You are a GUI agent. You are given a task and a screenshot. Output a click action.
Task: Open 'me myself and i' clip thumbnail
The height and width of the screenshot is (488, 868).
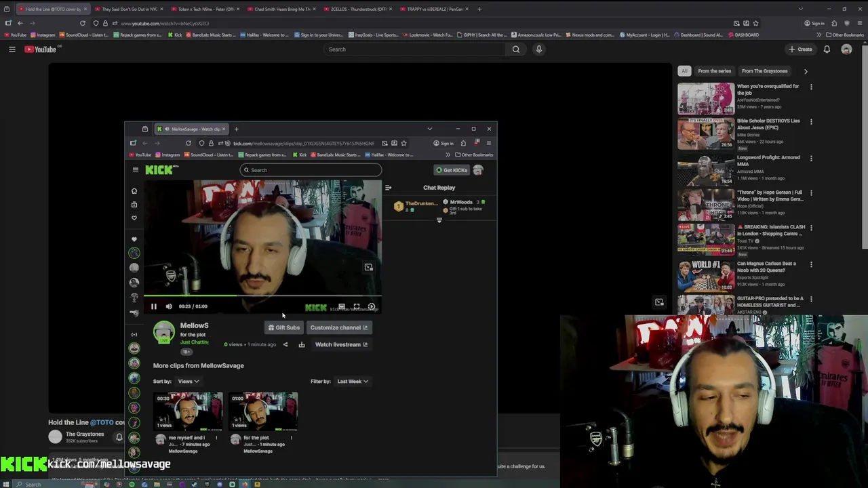click(x=188, y=411)
